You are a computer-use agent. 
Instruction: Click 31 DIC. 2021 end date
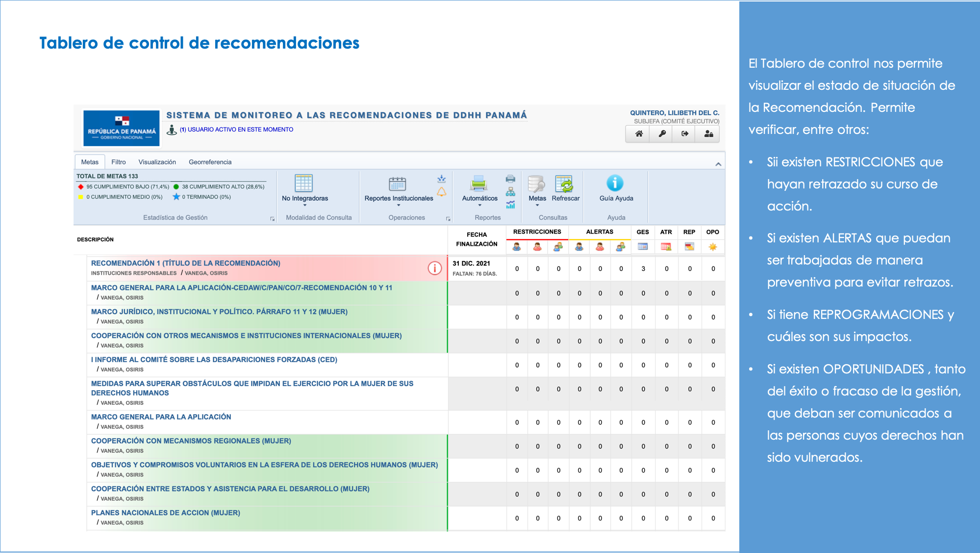pos(471,263)
